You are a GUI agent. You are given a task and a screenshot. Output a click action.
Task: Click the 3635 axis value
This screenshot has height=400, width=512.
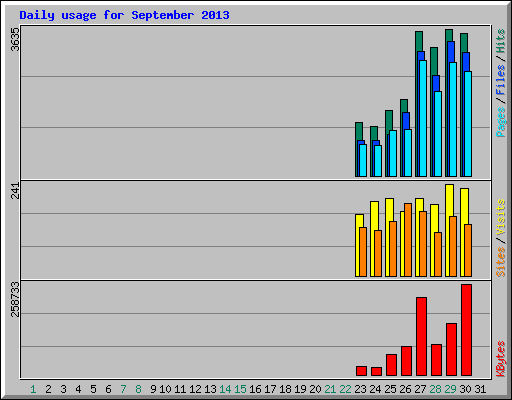(15, 39)
